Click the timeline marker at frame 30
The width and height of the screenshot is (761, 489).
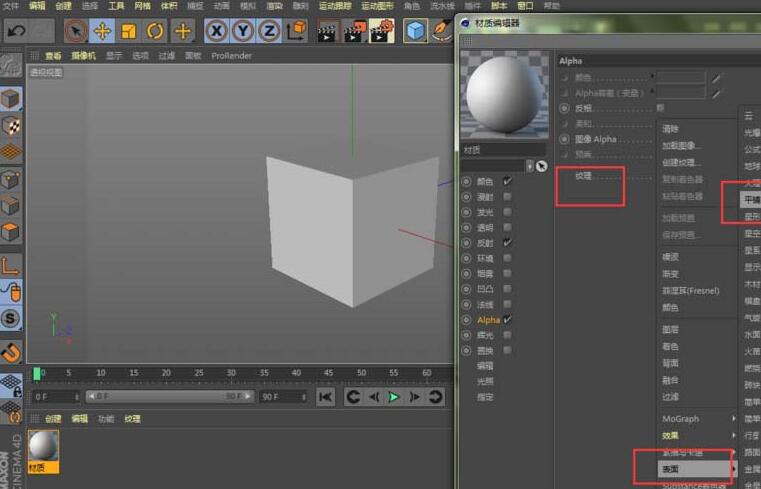tap(231, 373)
